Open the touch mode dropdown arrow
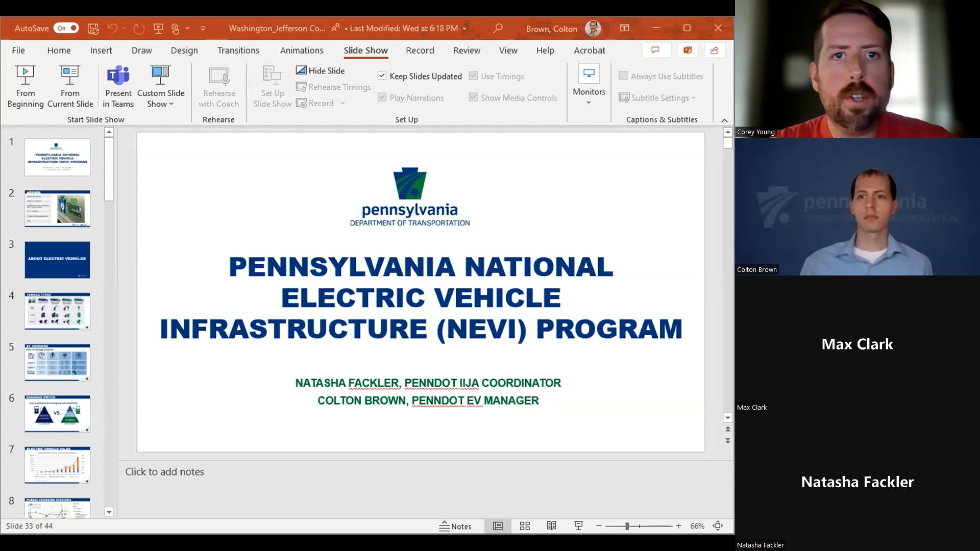This screenshot has height=551, width=980. 187,29
